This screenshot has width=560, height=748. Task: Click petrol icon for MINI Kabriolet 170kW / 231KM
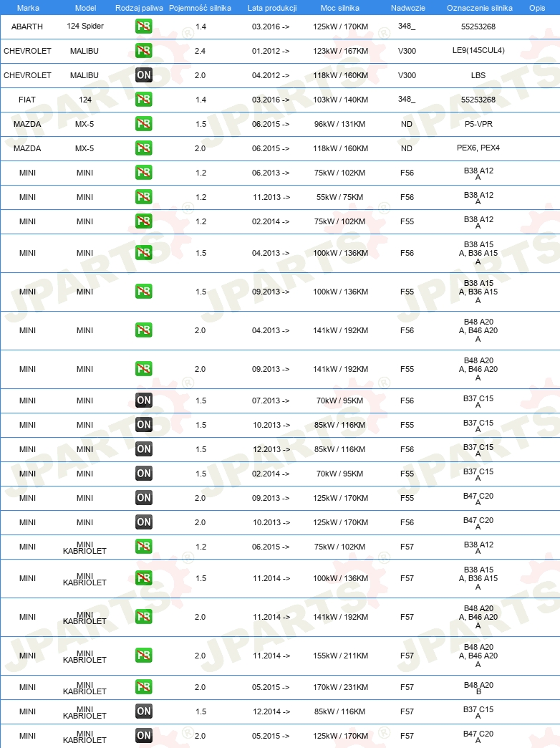(143, 687)
